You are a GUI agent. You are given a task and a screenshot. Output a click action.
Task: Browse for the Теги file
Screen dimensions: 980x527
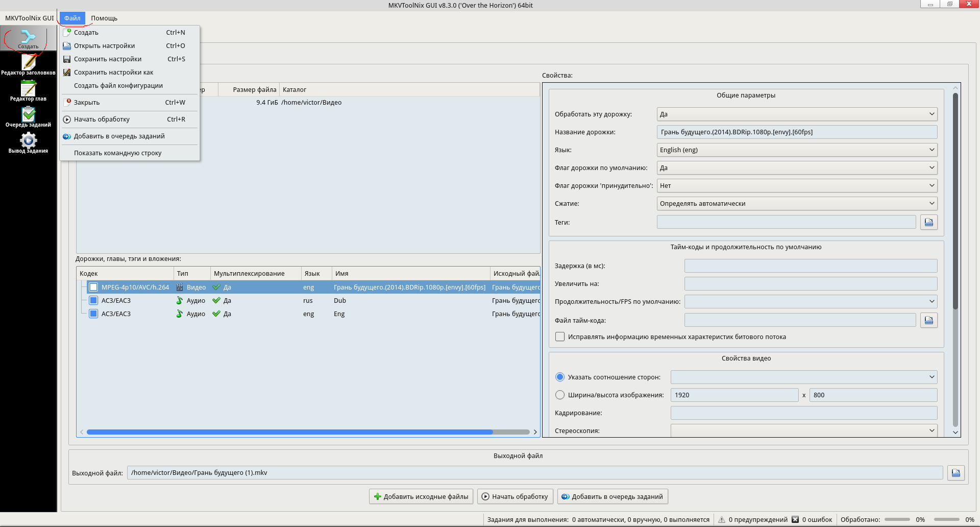tap(928, 222)
